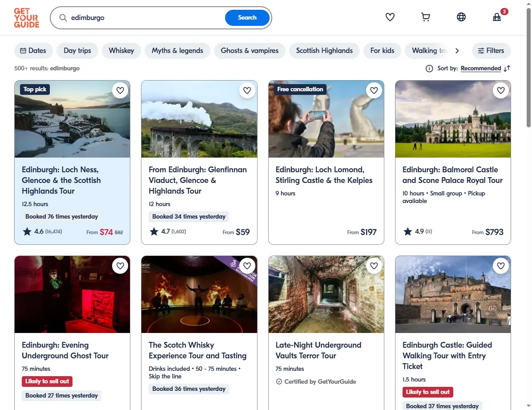Click the From $793 price
The width and height of the screenshot is (532, 410).
[x=488, y=232]
